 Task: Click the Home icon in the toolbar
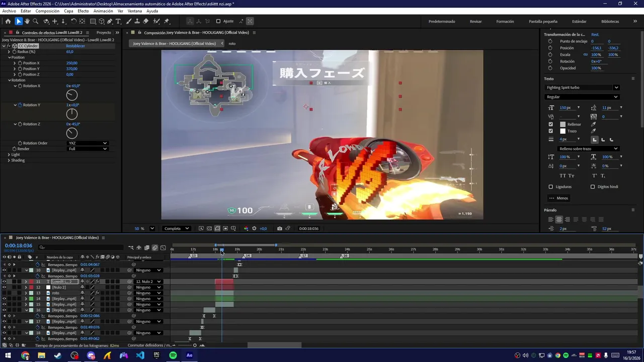(8, 21)
